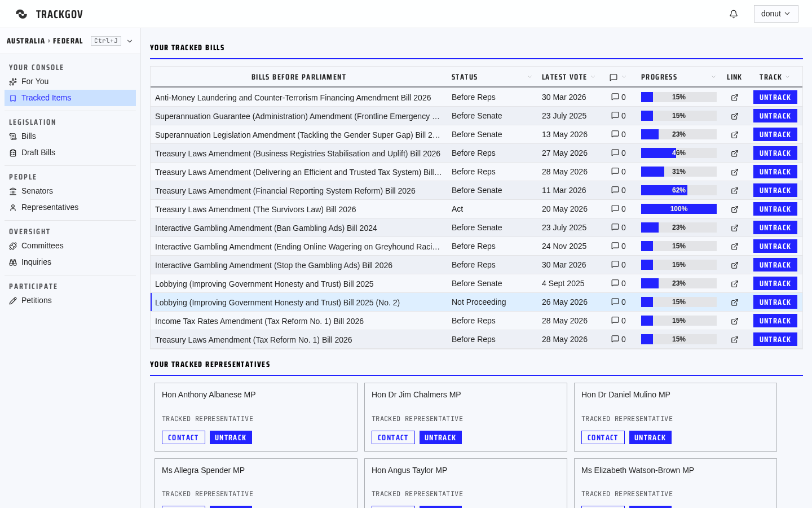
Task: Open the Senators page
Action: (x=70, y=191)
